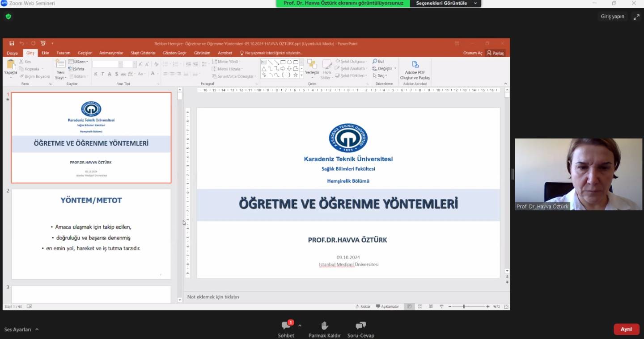Switch to the Geçişler ribbon tab
The image size is (644, 339).
point(85,53)
